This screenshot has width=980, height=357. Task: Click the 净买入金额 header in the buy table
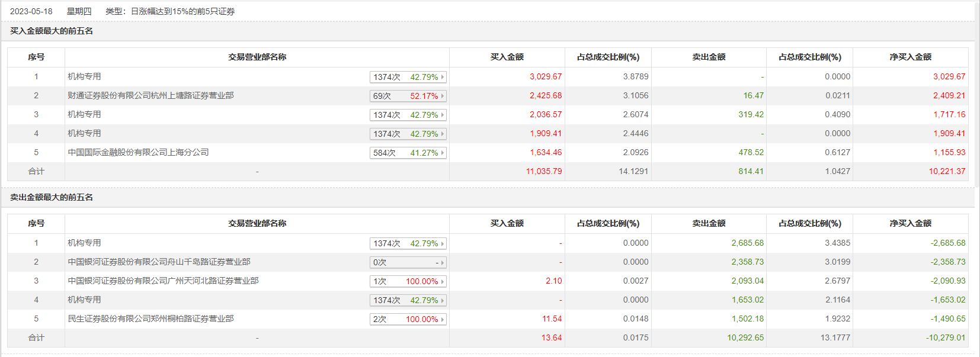pyautogui.click(x=910, y=57)
